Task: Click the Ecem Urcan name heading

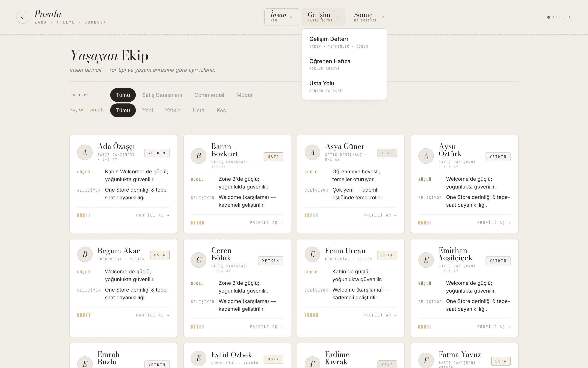Action: (345, 251)
